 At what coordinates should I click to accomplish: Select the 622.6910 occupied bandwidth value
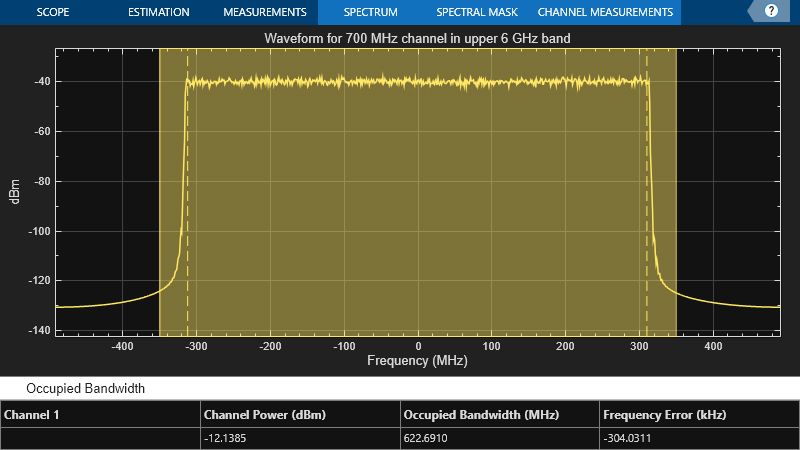coord(430,439)
